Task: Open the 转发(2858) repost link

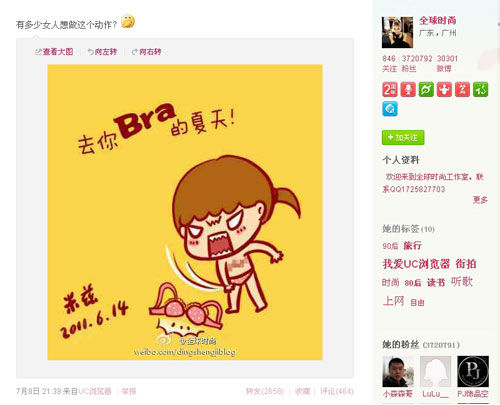Action: pyautogui.click(x=265, y=391)
